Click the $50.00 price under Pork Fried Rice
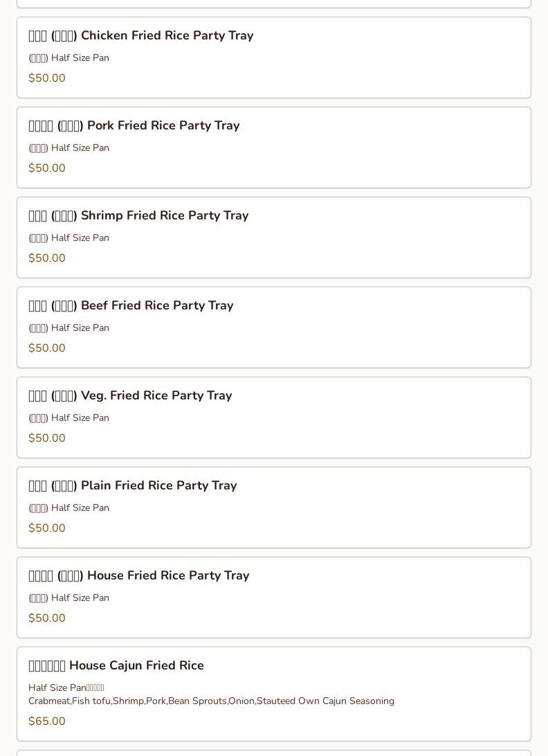Screen dimensions: 548x756 coord(47,168)
